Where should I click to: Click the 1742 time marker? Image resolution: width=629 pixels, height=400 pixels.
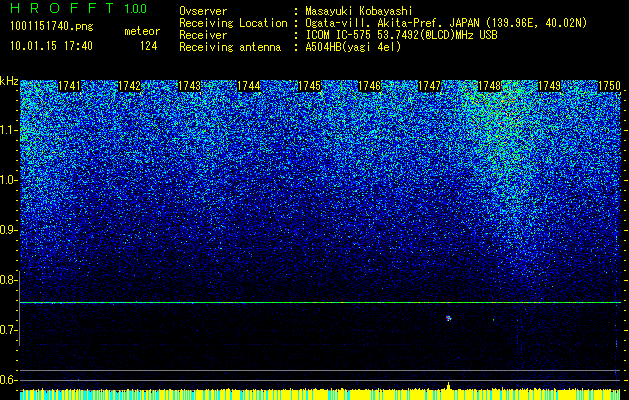130,86
